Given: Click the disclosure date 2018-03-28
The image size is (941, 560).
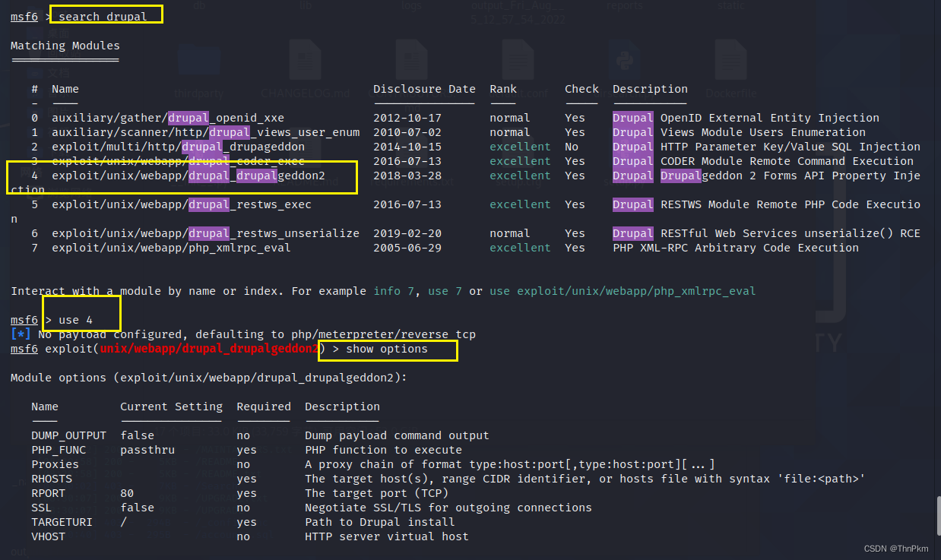Looking at the screenshot, I should pos(407,176).
